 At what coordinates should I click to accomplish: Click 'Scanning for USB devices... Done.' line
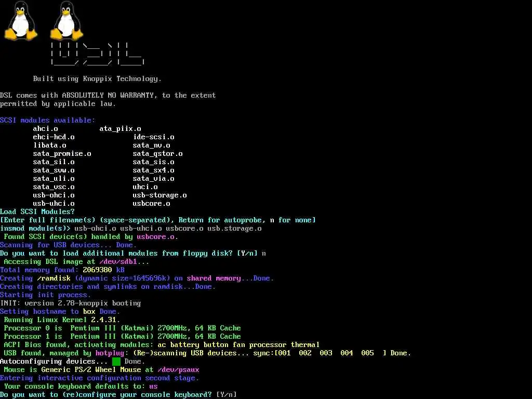click(68, 245)
